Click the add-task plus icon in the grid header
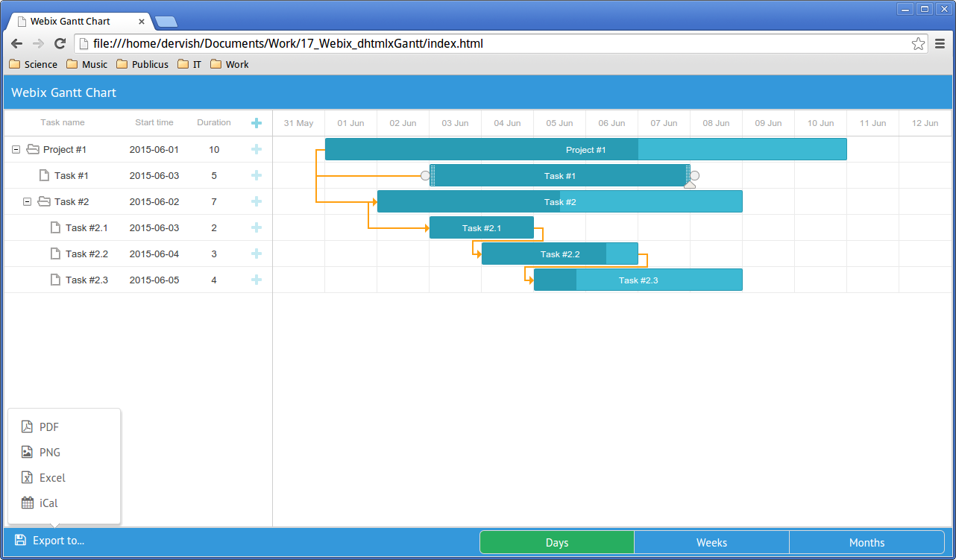Screen dimensions: 956x560 [x=257, y=123]
